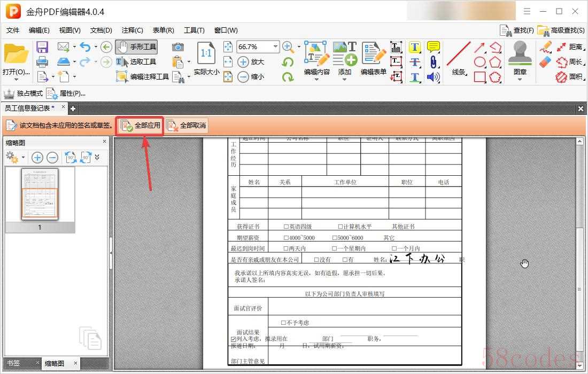Click the vertical scrollbar of the document view
Viewport: 588px width, 374px height.
pyautogui.click(x=579, y=289)
